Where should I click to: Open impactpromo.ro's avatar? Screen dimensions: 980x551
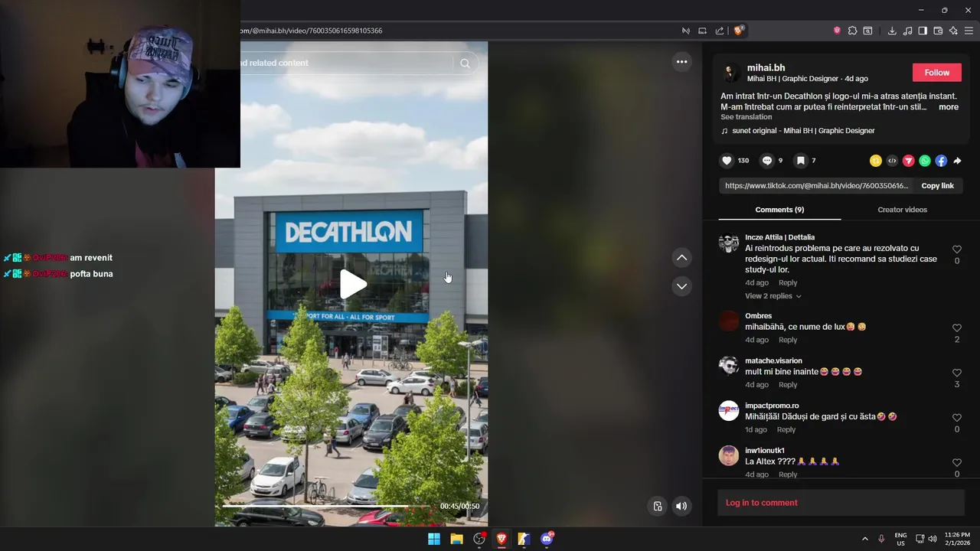click(x=729, y=411)
